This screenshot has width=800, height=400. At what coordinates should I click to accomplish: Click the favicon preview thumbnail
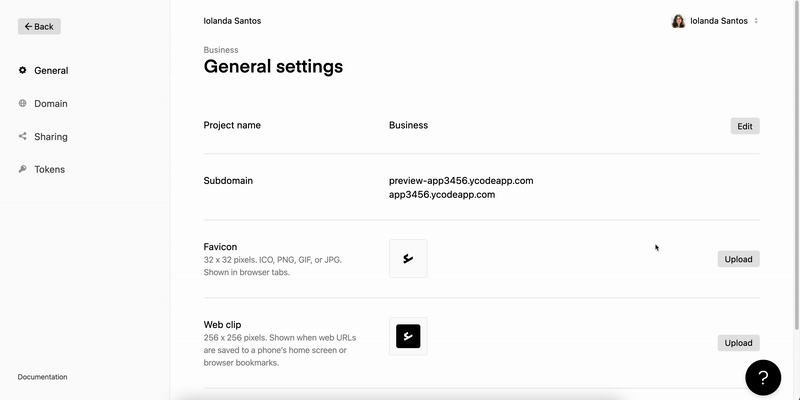408,259
